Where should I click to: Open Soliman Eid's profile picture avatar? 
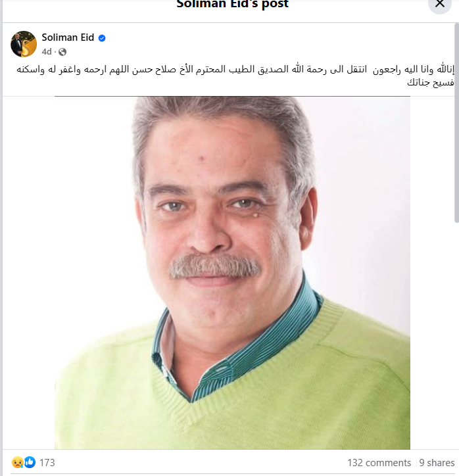pyautogui.click(x=24, y=43)
